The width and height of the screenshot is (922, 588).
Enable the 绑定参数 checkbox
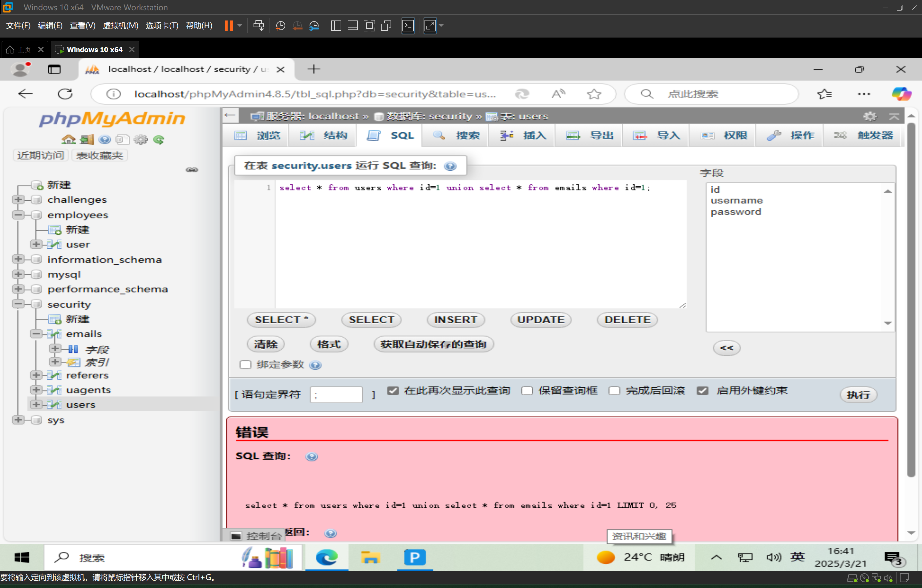246,365
